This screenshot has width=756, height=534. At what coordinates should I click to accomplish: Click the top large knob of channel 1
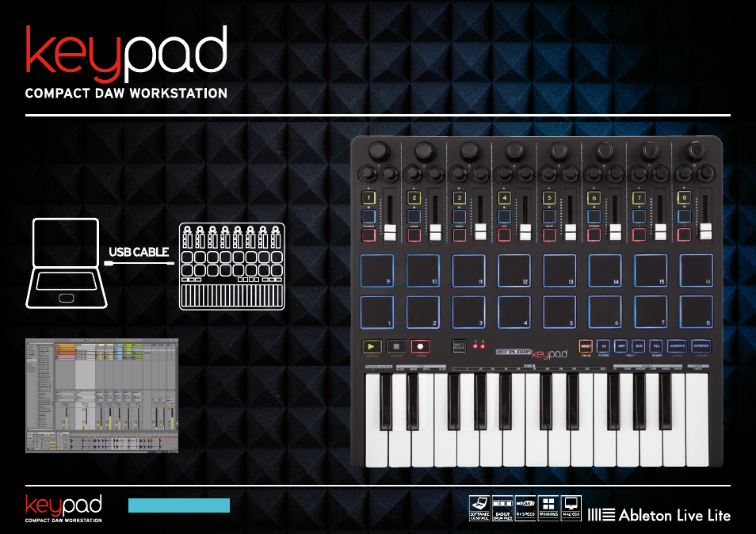[379, 151]
